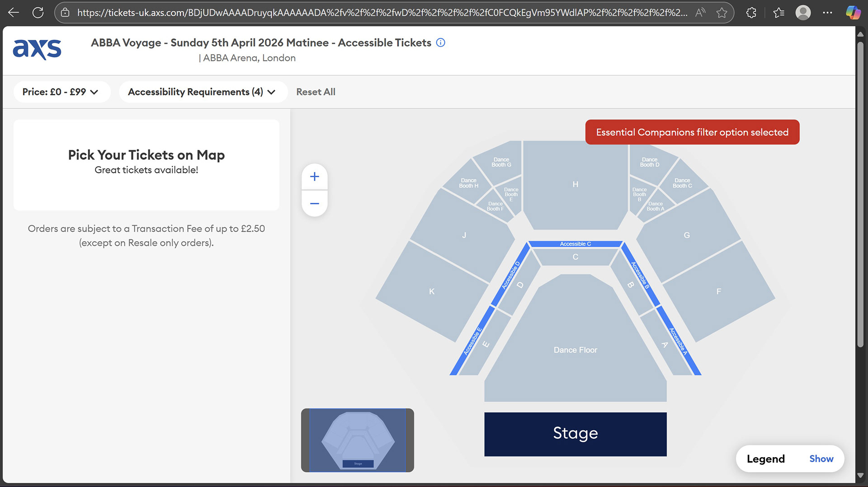Click Reset All filters
Image resolution: width=868 pixels, height=487 pixels.
(316, 92)
